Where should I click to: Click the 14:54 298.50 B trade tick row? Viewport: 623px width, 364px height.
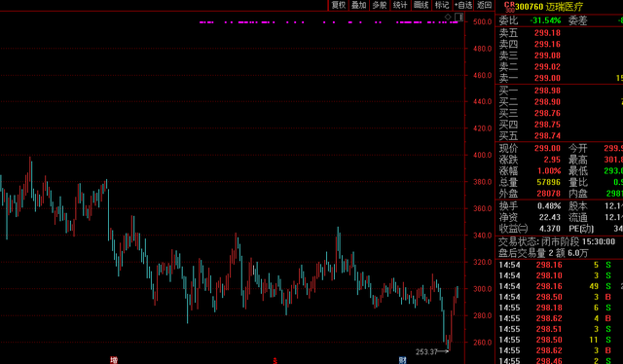click(559, 297)
